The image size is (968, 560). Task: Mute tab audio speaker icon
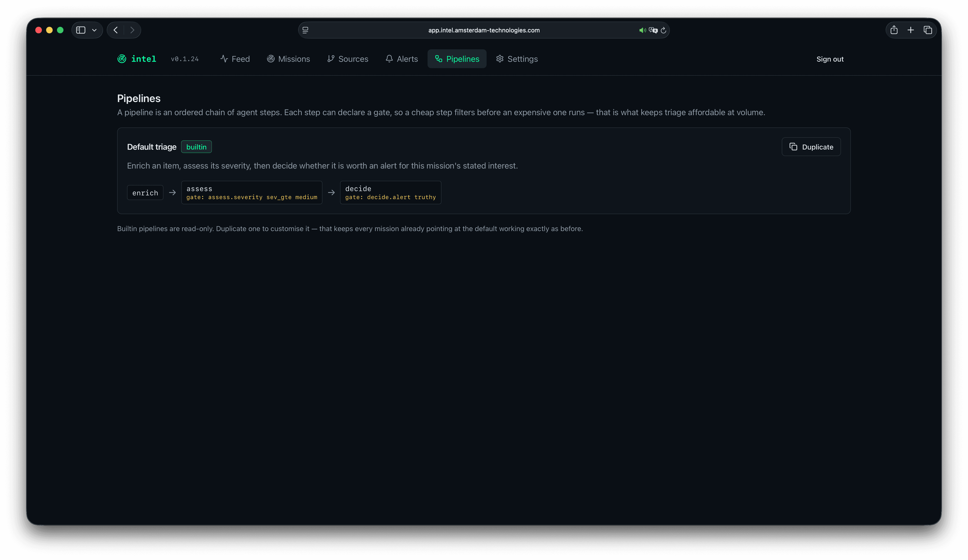pyautogui.click(x=642, y=30)
